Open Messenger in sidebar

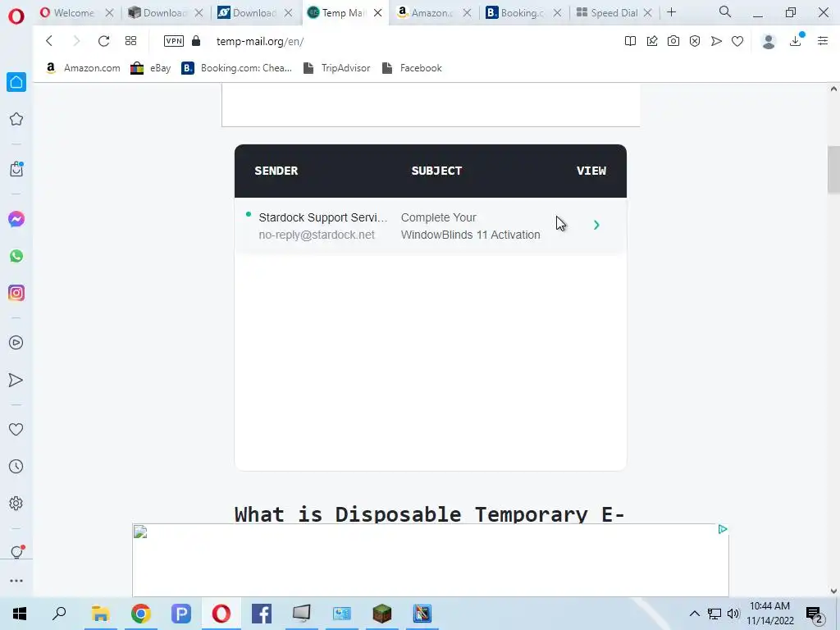click(x=16, y=219)
